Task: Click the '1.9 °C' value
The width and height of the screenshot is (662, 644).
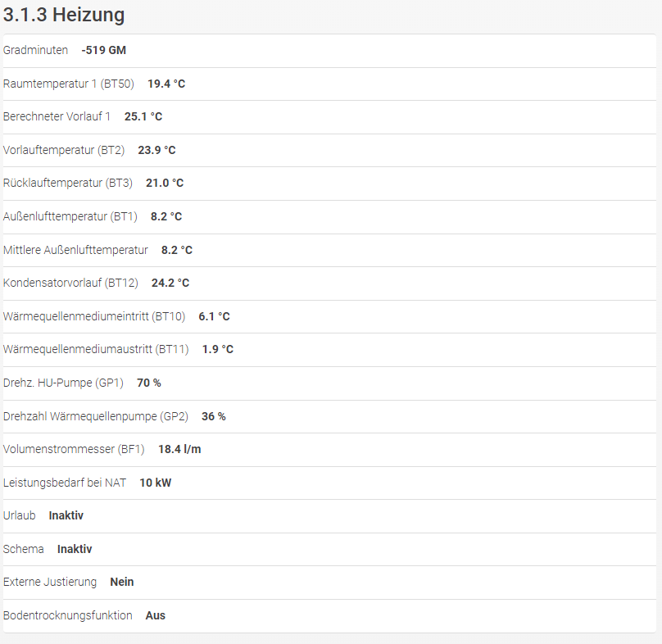Action: pyautogui.click(x=218, y=349)
